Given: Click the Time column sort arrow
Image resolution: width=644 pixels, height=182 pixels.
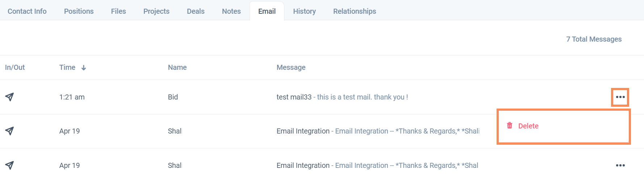Looking at the screenshot, I should pyautogui.click(x=84, y=68).
